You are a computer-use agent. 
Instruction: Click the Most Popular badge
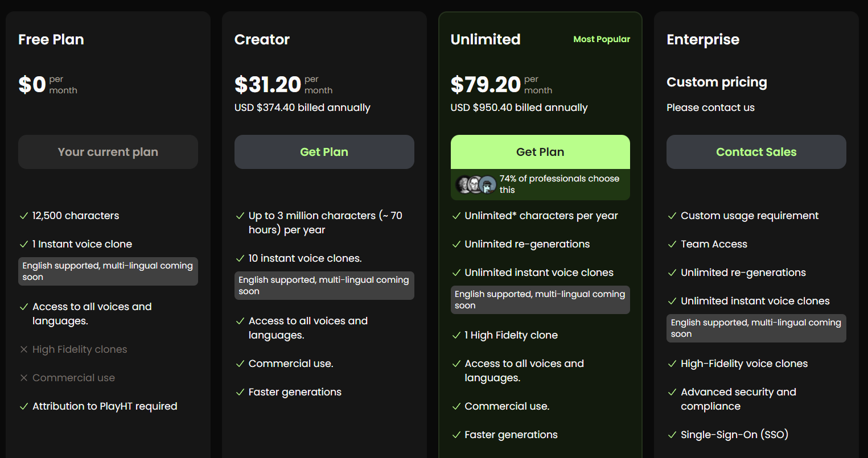[x=601, y=39]
